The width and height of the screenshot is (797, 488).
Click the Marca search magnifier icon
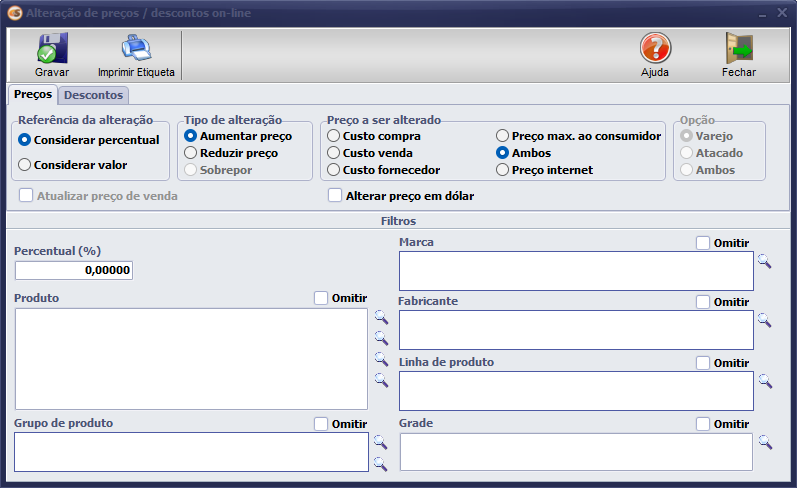point(764,261)
